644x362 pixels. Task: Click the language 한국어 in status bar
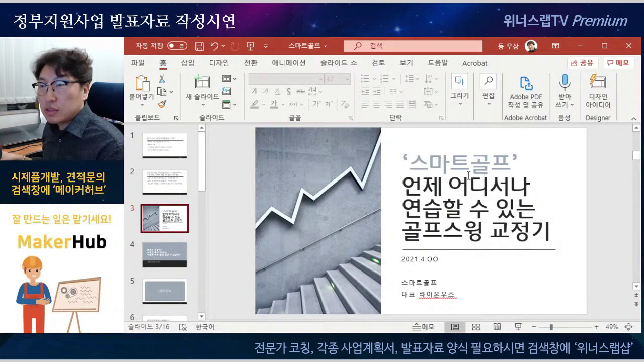(205, 327)
